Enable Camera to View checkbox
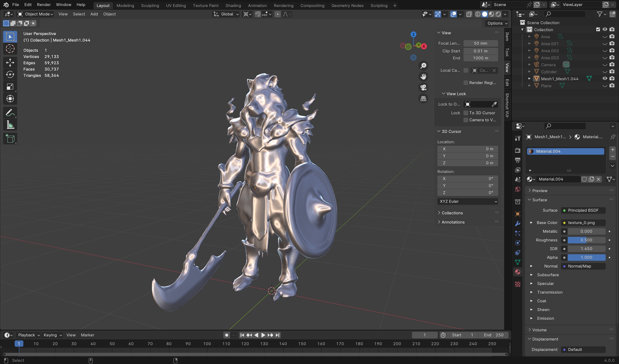This screenshot has height=364, width=619. pos(466,120)
